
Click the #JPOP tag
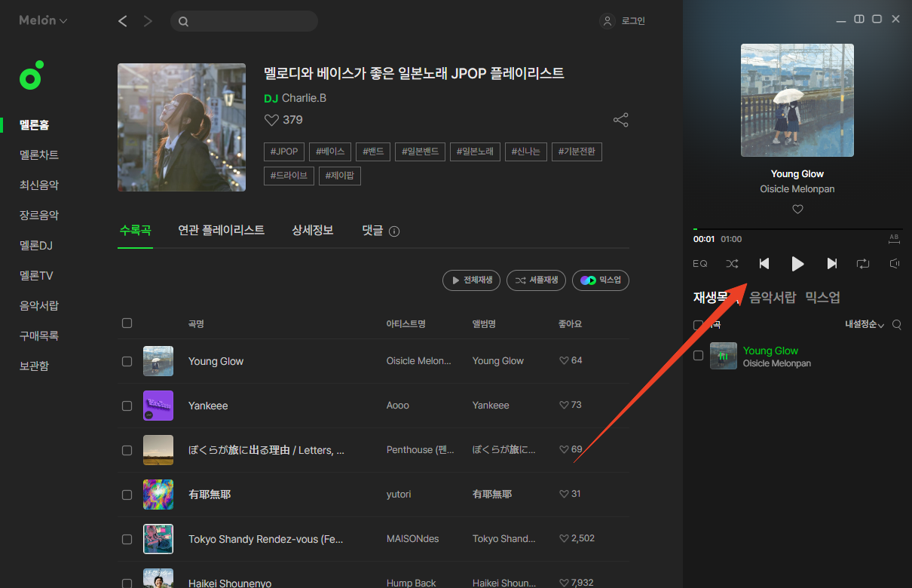click(284, 152)
